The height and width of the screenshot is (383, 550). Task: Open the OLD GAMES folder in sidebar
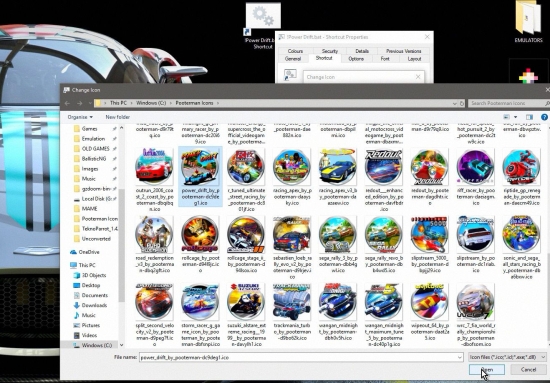point(95,149)
